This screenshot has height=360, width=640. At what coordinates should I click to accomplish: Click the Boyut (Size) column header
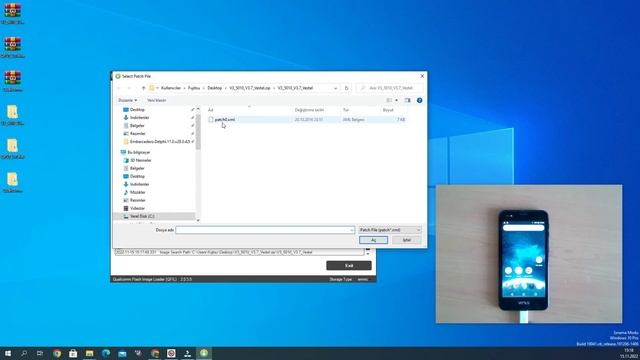[388, 110]
